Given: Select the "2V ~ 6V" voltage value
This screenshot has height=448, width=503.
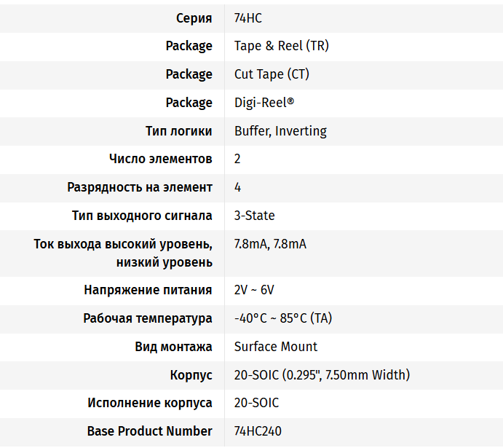Looking at the screenshot, I should (x=254, y=290).
